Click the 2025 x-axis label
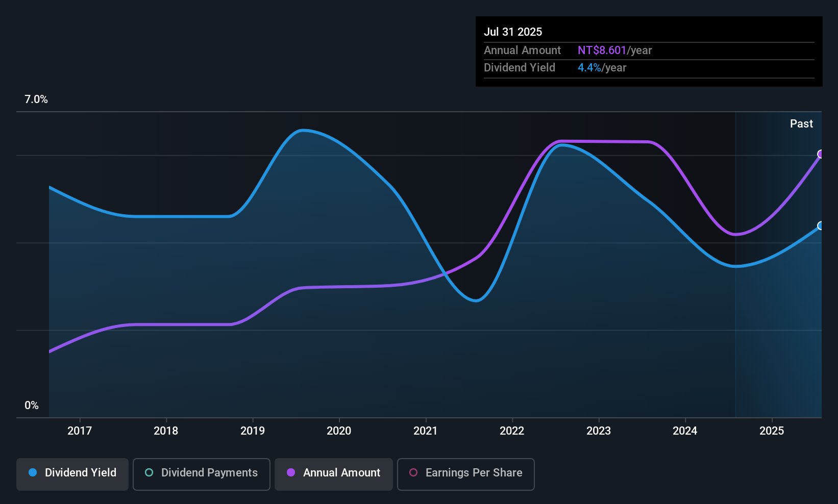The image size is (838, 504). [x=772, y=431]
